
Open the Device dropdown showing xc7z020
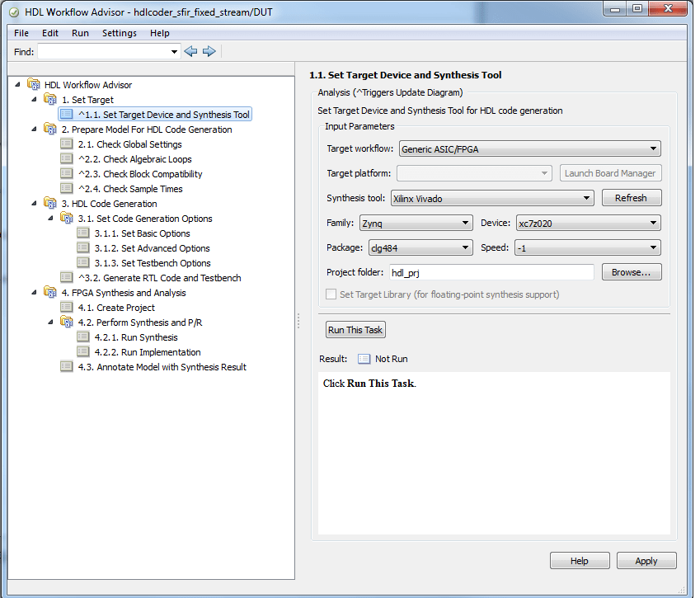click(x=589, y=223)
